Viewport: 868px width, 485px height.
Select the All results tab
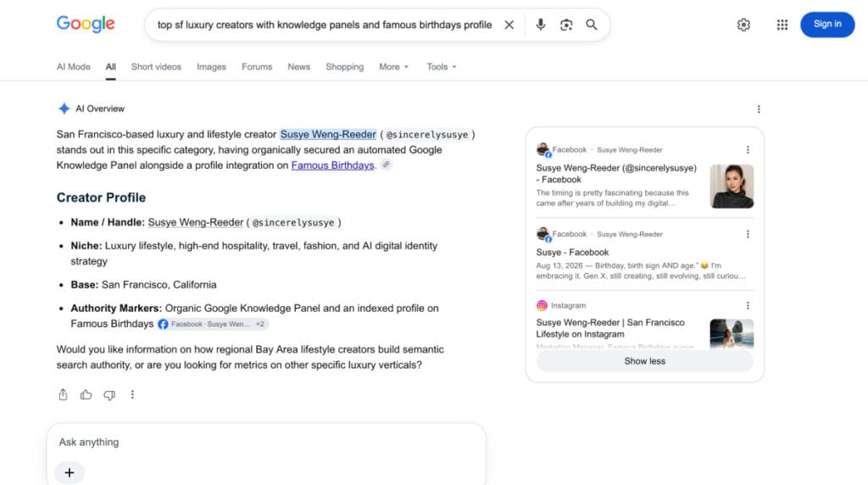(x=111, y=66)
